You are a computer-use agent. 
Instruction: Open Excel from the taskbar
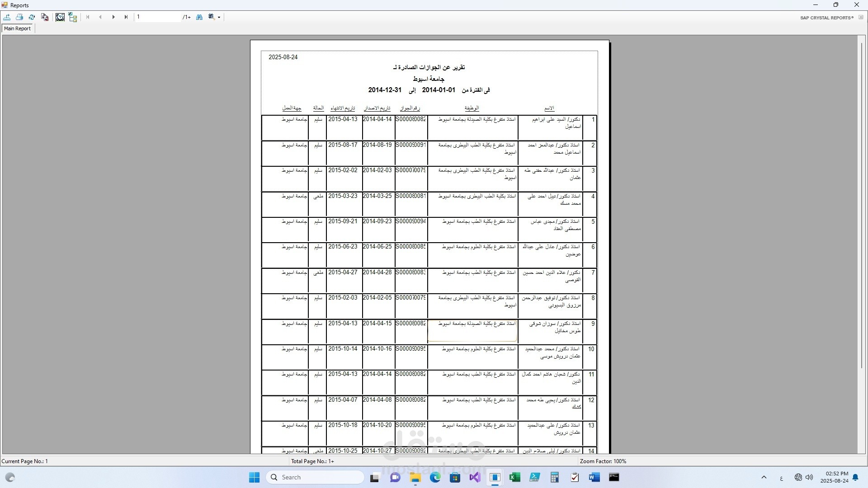pyautogui.click(x=515, y=478)
